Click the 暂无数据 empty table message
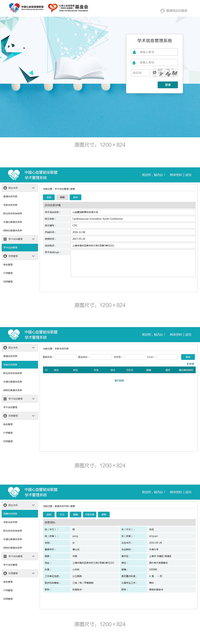 click(x=119, y=381)
